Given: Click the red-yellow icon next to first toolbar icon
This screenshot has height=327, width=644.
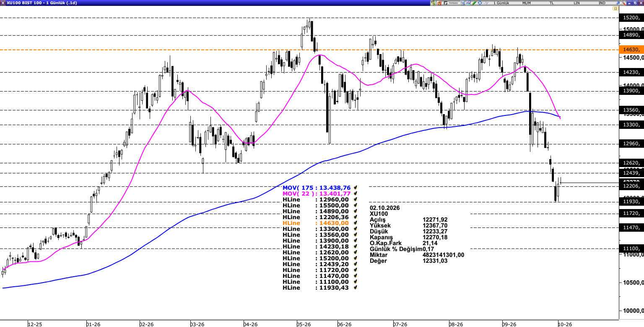Looking at the screenshot, I should pyautogui.click(x=439, y=3).
